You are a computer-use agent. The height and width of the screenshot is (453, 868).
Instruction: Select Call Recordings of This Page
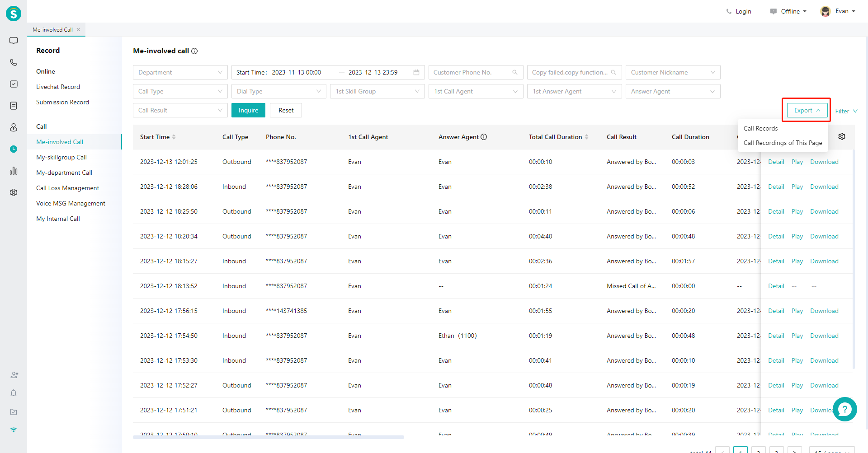pyautogui.click(x=783, y=143)
